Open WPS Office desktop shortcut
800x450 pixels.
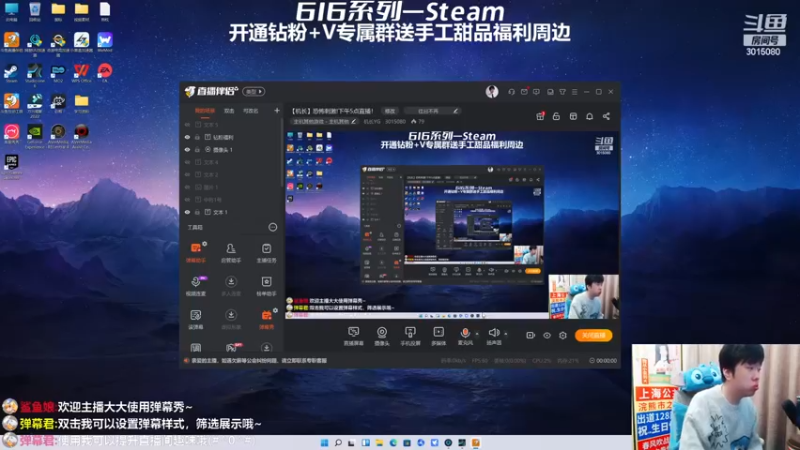[x=81, y=73]
